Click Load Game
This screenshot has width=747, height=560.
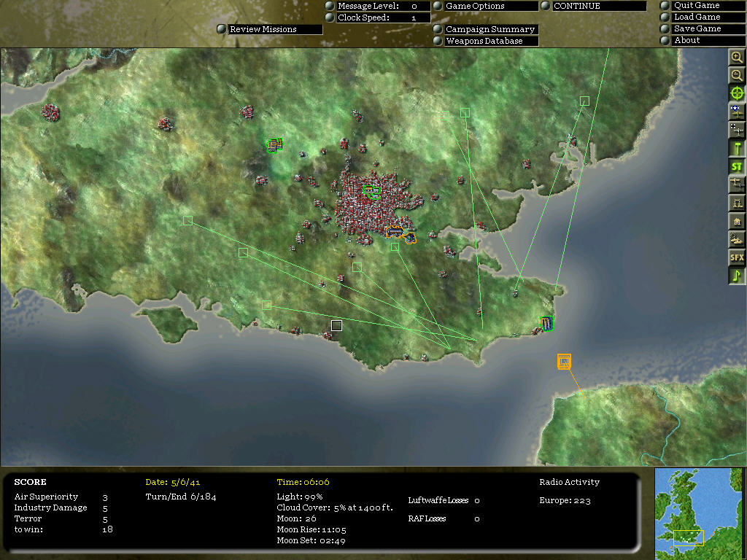tap(709, 17)
